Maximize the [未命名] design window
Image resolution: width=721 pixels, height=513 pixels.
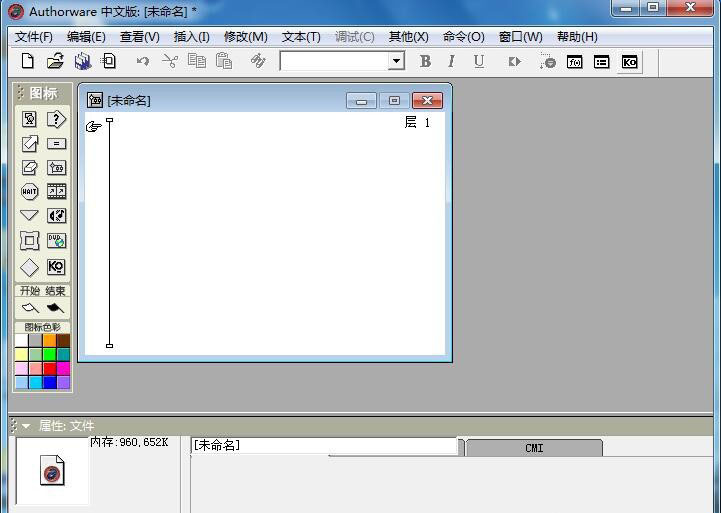(394, 101)
